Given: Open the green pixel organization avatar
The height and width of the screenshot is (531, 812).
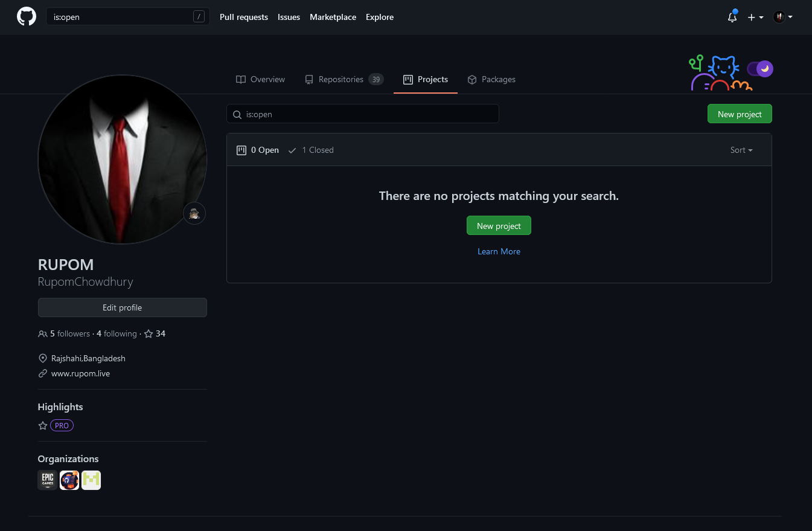Looking at the screenshot, I should point(91,480).
